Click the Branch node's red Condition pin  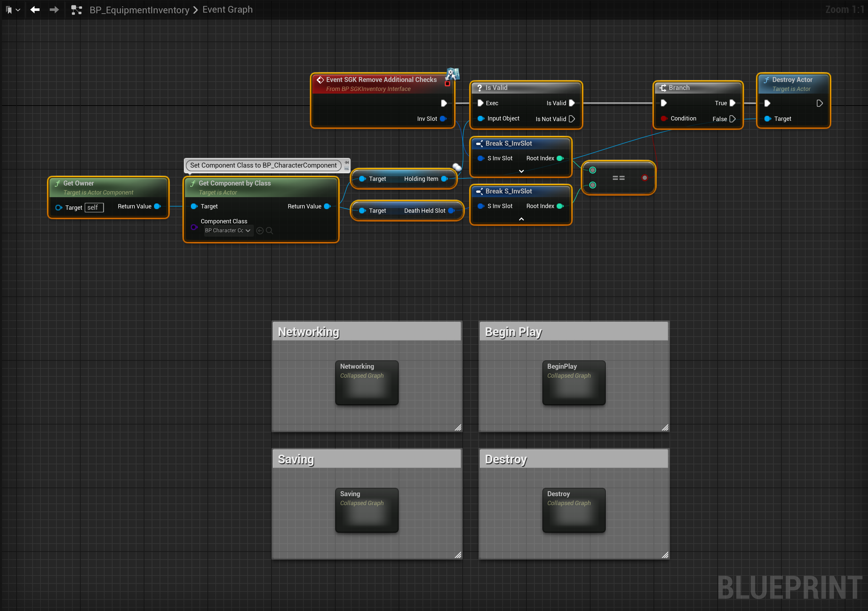click(664, 119)
